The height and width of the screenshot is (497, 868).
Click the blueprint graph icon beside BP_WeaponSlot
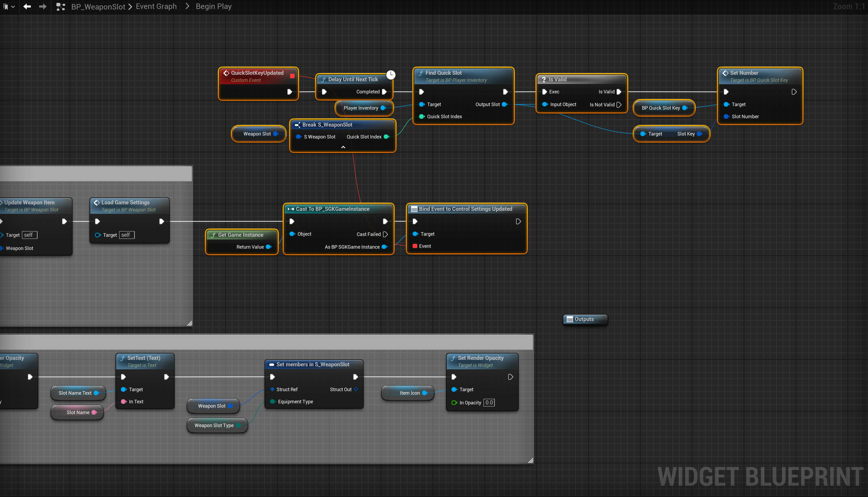pos(60,6)
